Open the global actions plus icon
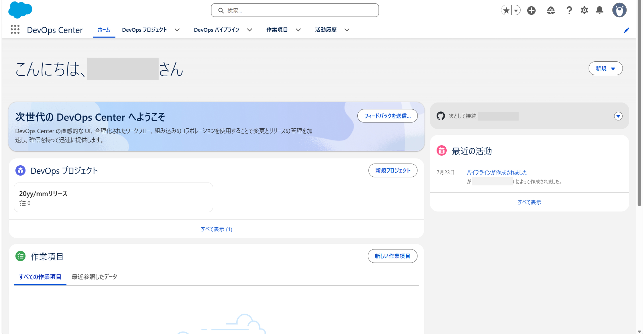This screenshot has height=334, width=644. (531, 10)
